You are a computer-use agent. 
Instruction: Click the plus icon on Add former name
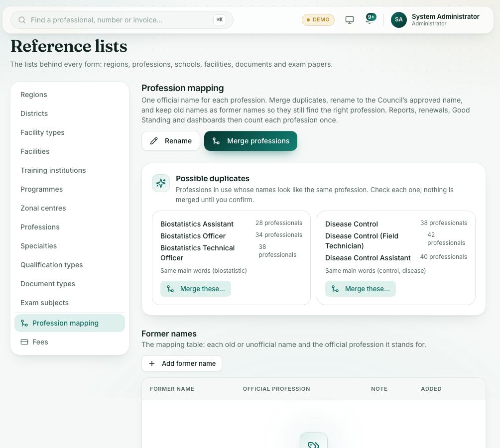click(x=152, y=363)
